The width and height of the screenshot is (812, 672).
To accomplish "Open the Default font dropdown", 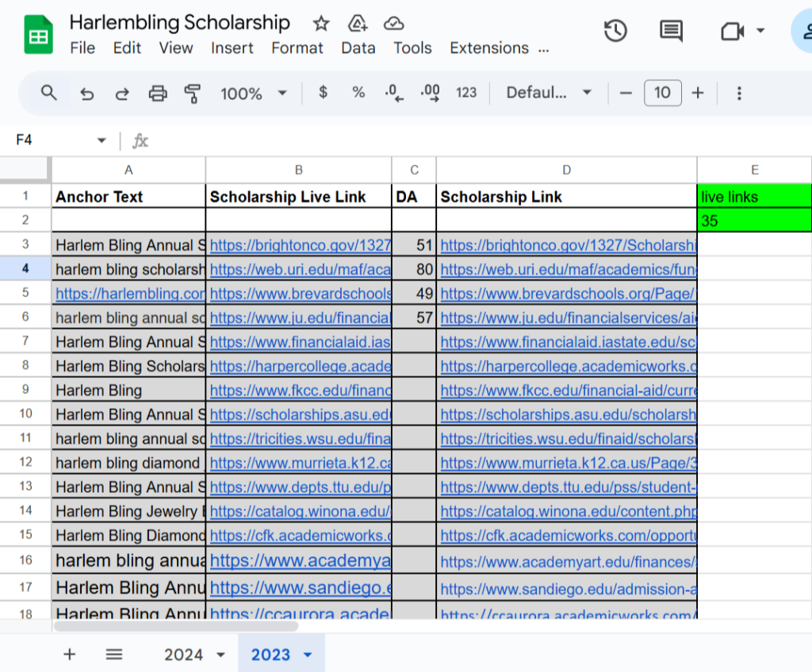I will (549, 93).
